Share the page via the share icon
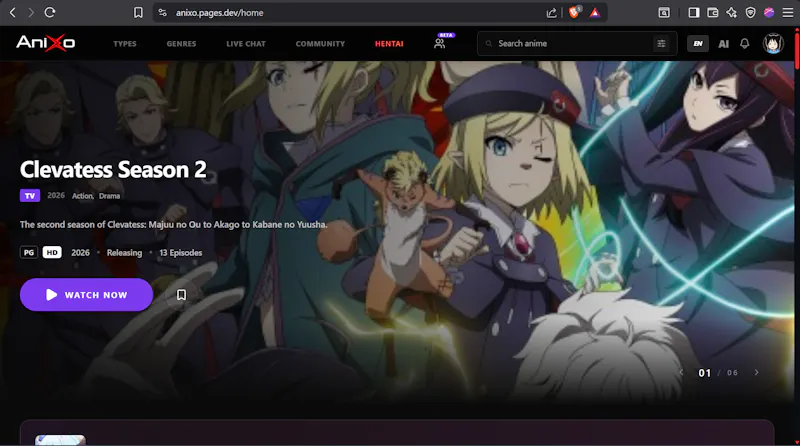Image resolution: width=800 pixels, height=446 pixels. pos(552,13)
